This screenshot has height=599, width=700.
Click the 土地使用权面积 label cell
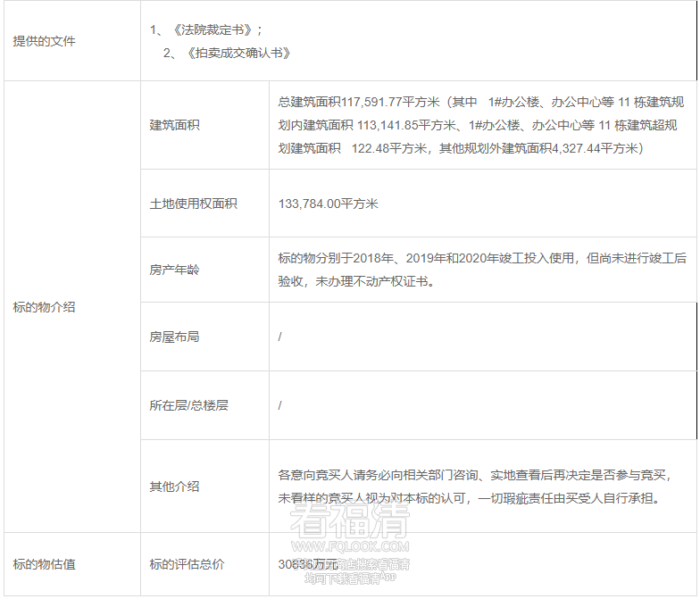(x=193, y=204)
